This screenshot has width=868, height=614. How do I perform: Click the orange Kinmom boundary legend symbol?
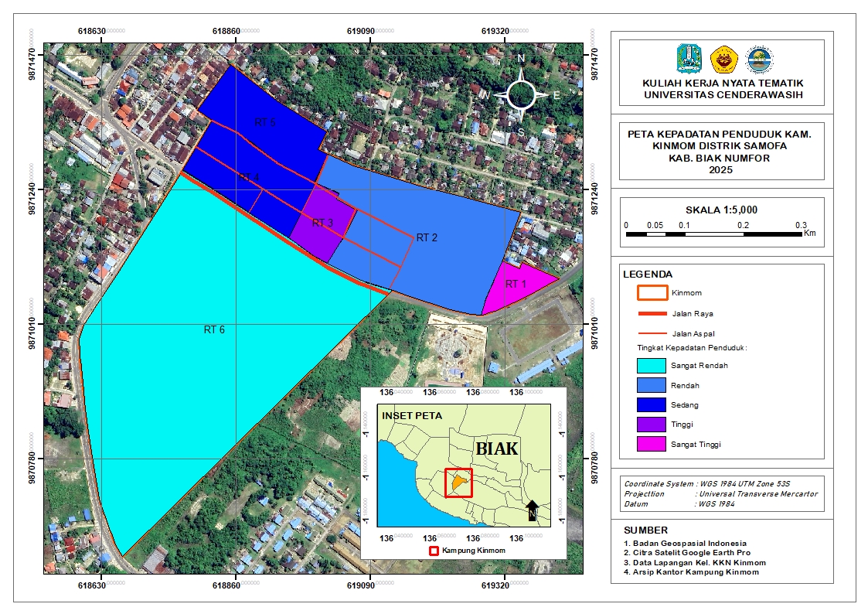point(652,293)
